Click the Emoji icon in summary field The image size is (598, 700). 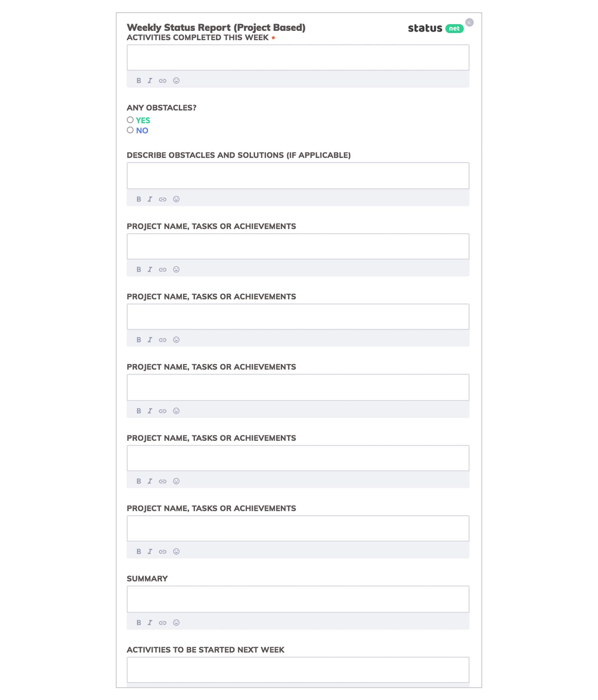176,622
